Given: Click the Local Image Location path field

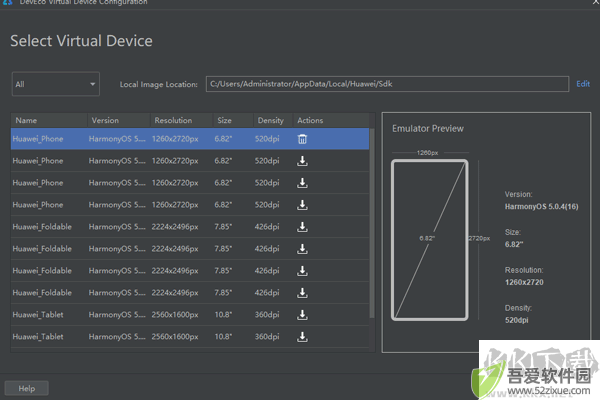Looking at the screenshot, I should (387, 84).
